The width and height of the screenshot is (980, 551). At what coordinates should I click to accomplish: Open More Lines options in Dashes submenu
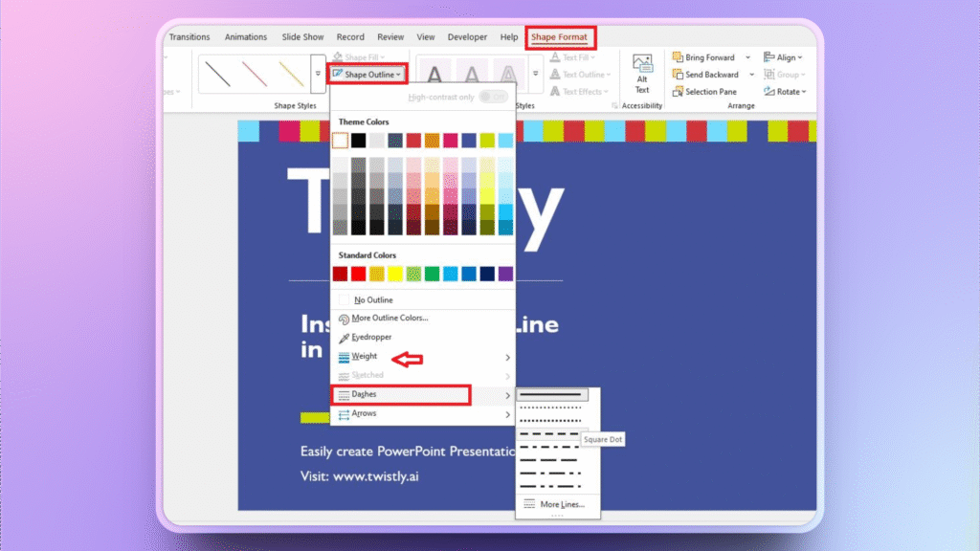[x=562, y=504]
